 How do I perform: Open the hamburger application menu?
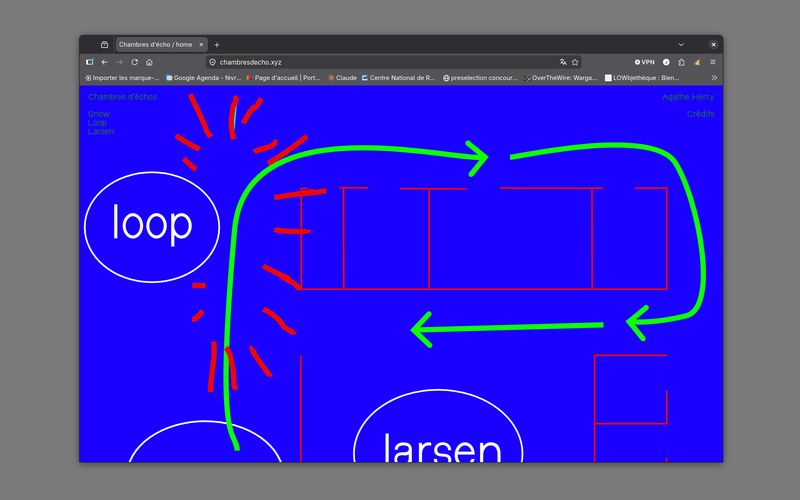point(713,62)
